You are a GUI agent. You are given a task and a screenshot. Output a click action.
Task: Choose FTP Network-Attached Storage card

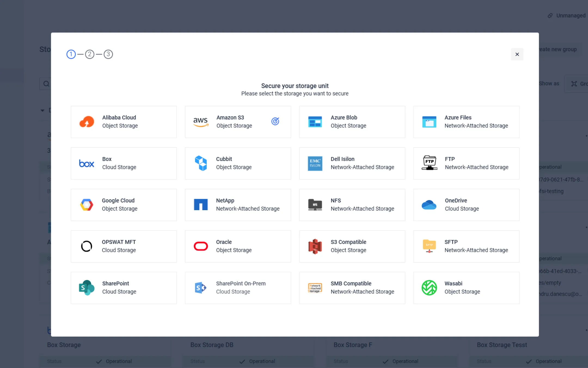[x=466, y=163]
